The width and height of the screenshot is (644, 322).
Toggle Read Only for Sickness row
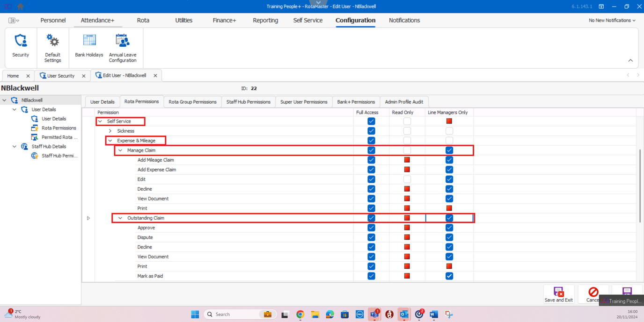click(x=407, y=131)
